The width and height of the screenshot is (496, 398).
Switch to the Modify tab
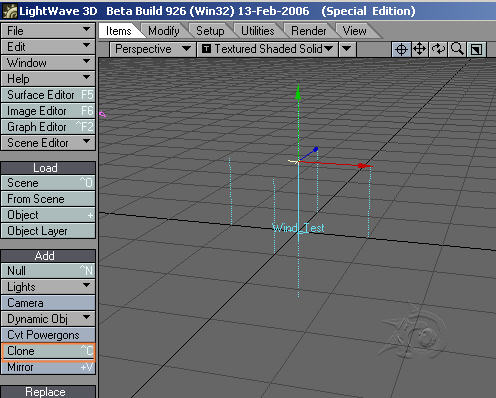(x=164, y=31)
